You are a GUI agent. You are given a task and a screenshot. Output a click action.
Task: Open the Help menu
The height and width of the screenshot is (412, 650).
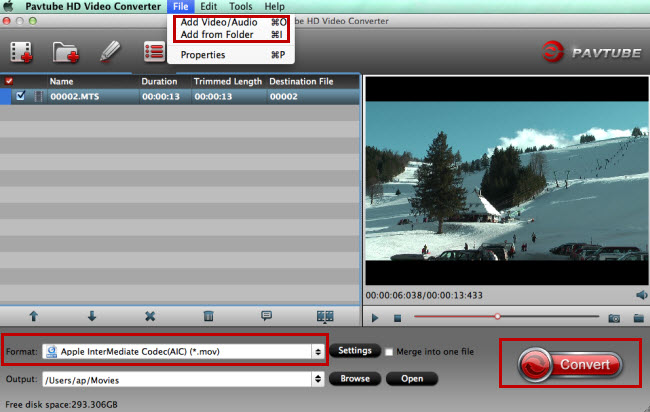coord(274,6)
